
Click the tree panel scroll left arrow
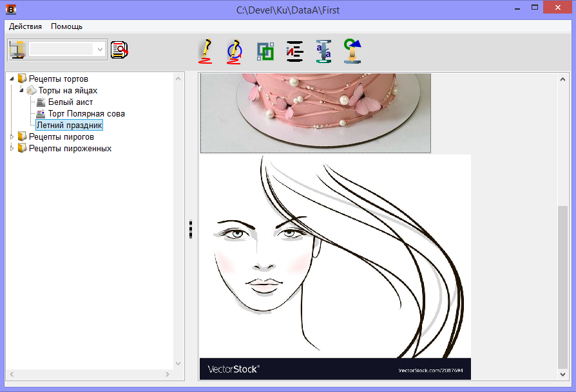coord(12,375)
